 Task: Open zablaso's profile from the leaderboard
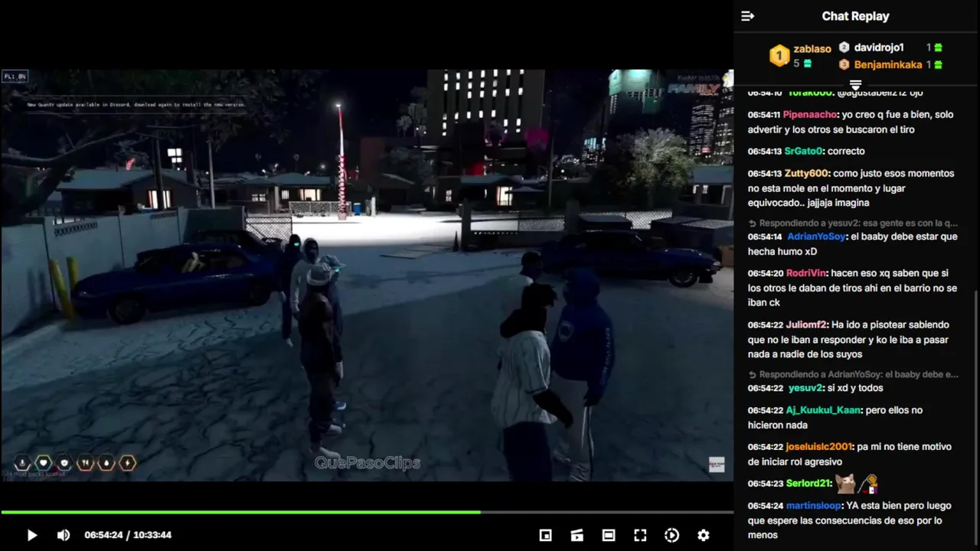pos(812,48)
